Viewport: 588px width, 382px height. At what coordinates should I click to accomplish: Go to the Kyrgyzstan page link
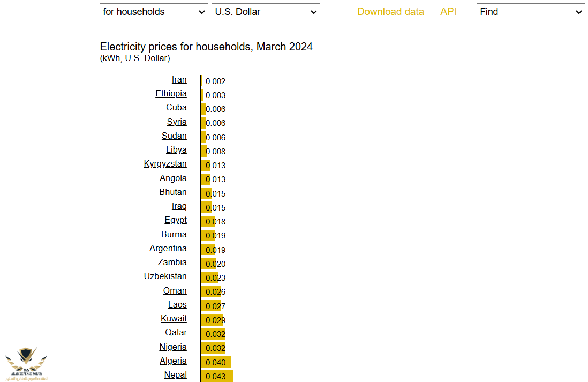pos(165,164)
